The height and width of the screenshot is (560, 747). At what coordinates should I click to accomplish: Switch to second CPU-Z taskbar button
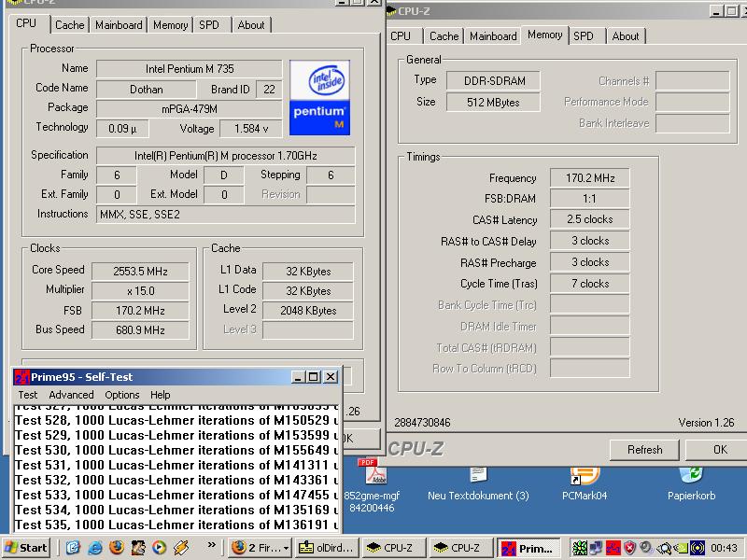pyautogui.click(x=460, y=548)
